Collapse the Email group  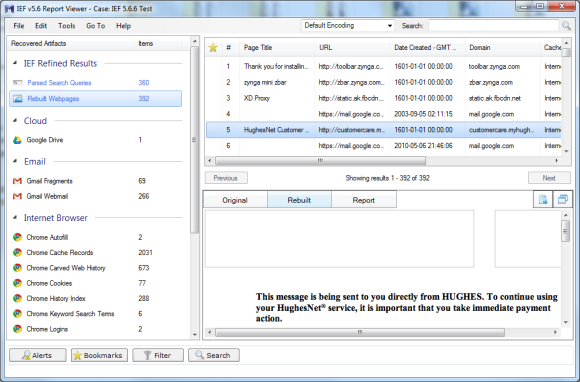15,161
